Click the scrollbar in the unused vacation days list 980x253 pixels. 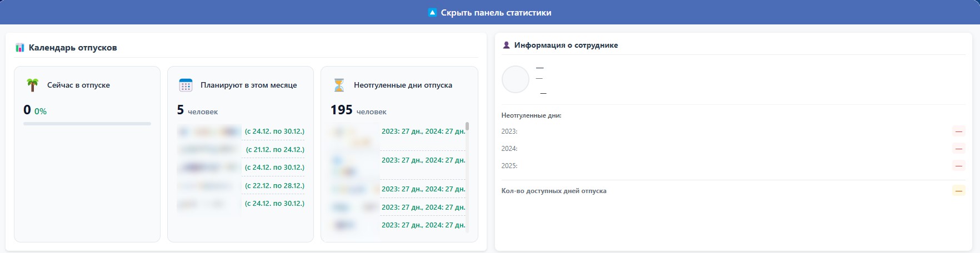[x=467, y=126]
